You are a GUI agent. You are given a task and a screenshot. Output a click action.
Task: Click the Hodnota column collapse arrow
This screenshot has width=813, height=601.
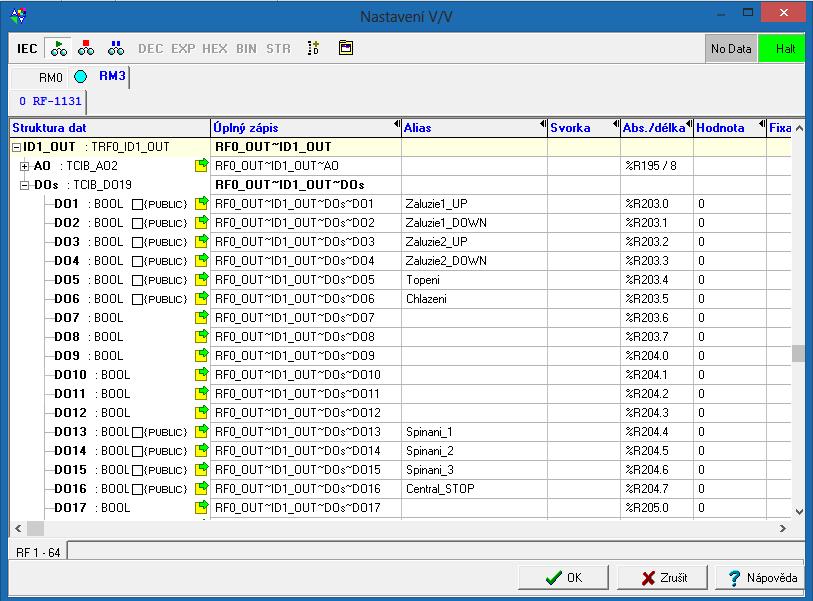click(762, 124)
